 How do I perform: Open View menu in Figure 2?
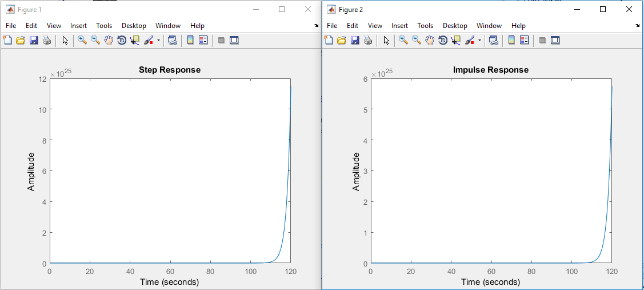375,26
